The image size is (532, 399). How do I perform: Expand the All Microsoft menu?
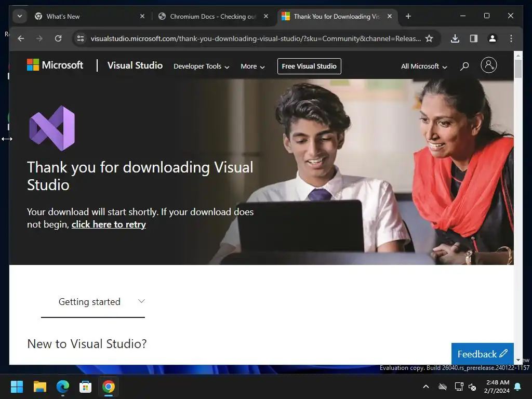pos(424,66)
